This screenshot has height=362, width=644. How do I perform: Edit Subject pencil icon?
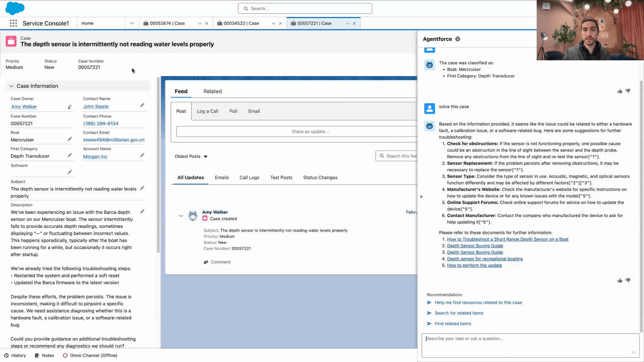click(142, 188)
